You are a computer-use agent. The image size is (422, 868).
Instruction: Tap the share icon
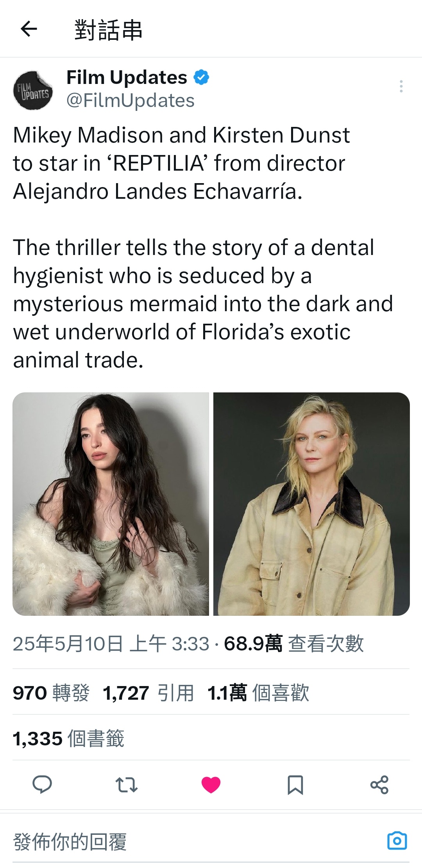(379, 785)
